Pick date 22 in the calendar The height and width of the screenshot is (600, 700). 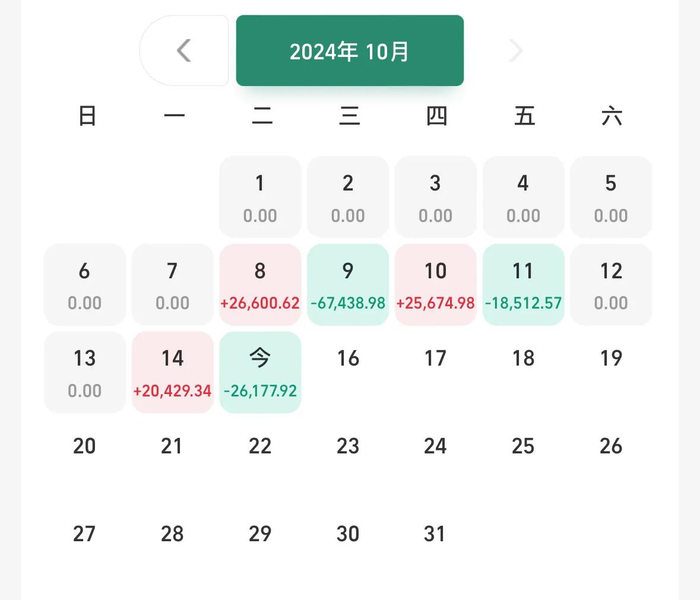point(260,446)
